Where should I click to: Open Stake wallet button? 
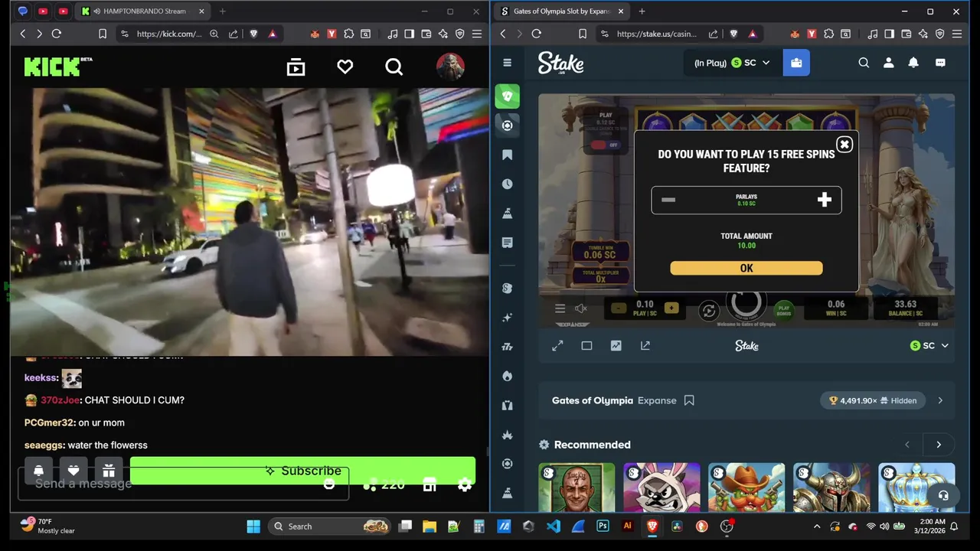[796, 63]
